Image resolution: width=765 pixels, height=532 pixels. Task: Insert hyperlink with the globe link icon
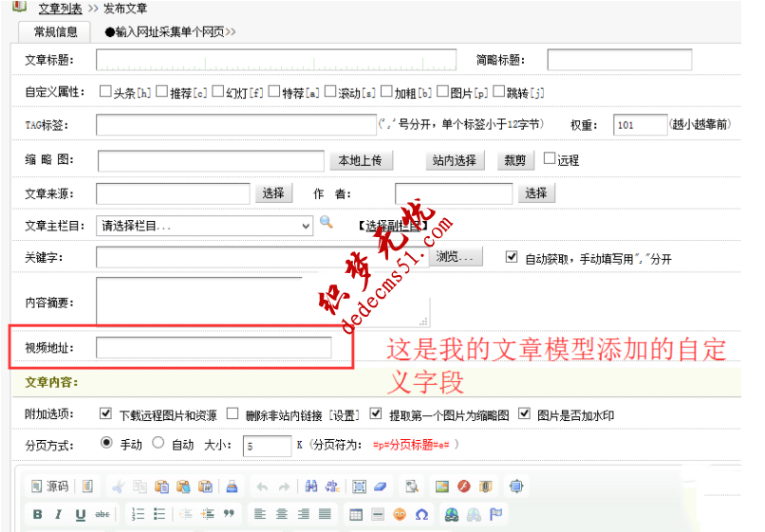(x=452, y=514)
